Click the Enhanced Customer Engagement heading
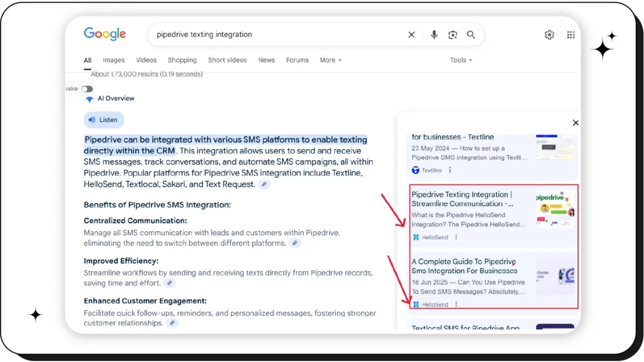The height and width of the screenshot is (362, 644). click(145, 301)
